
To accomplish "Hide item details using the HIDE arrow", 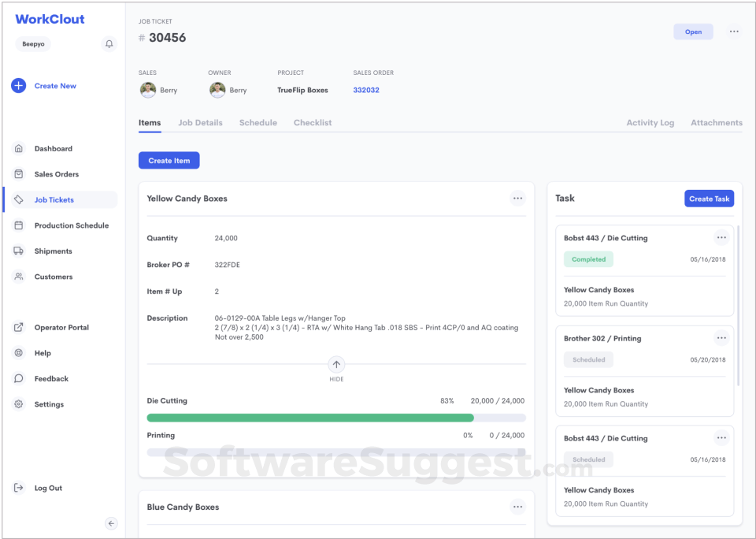I will (x=336, y=365).
